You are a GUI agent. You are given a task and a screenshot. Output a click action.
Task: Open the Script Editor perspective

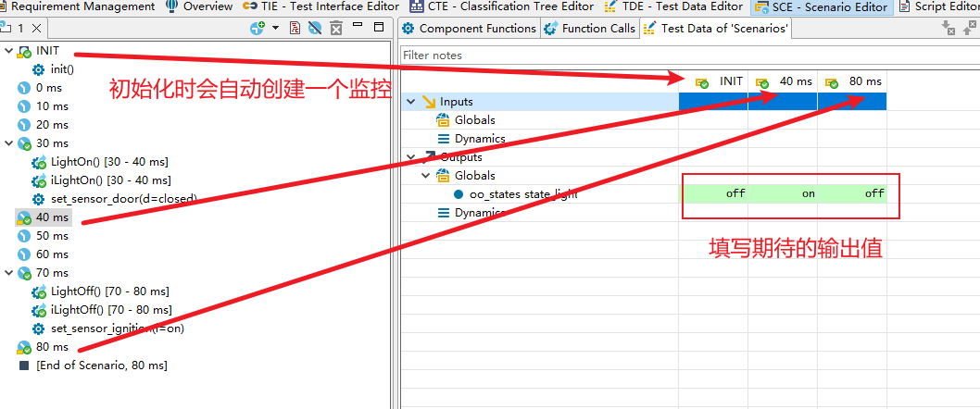939,6
